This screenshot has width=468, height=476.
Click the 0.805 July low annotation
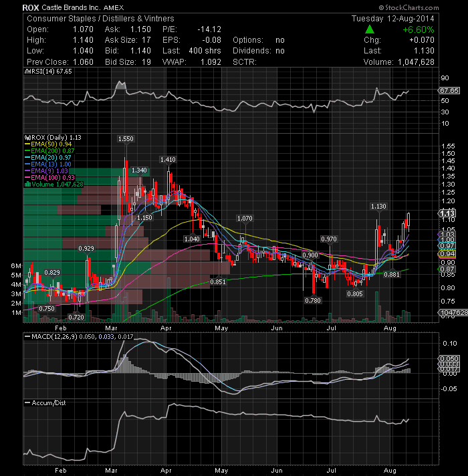pos(355,293)
